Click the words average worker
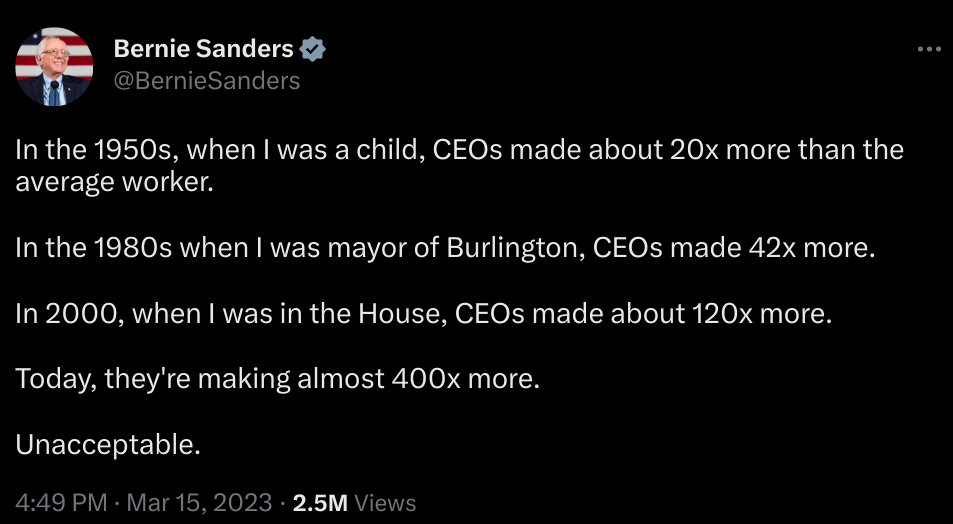This screenshot has width=953, height=524. point(114,182)
